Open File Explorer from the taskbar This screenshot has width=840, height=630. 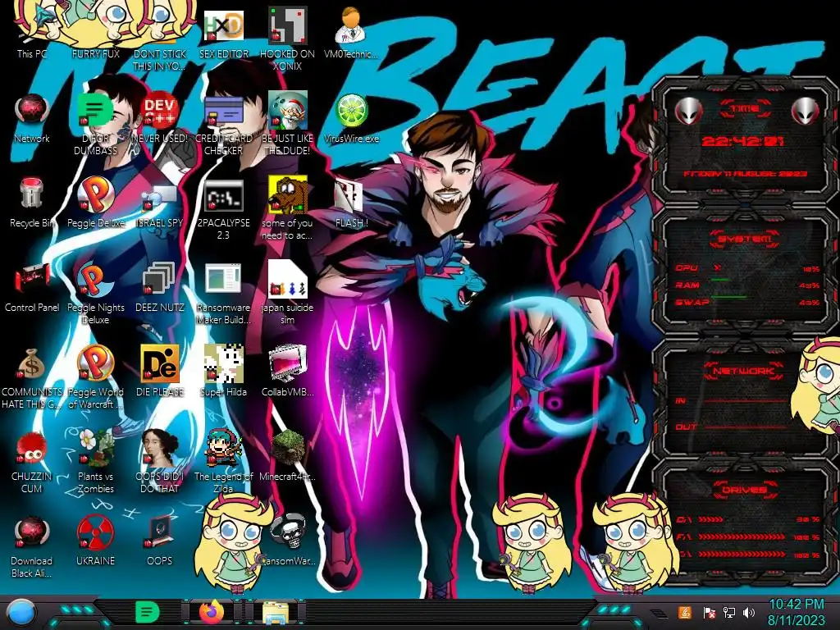pos(276,612)
